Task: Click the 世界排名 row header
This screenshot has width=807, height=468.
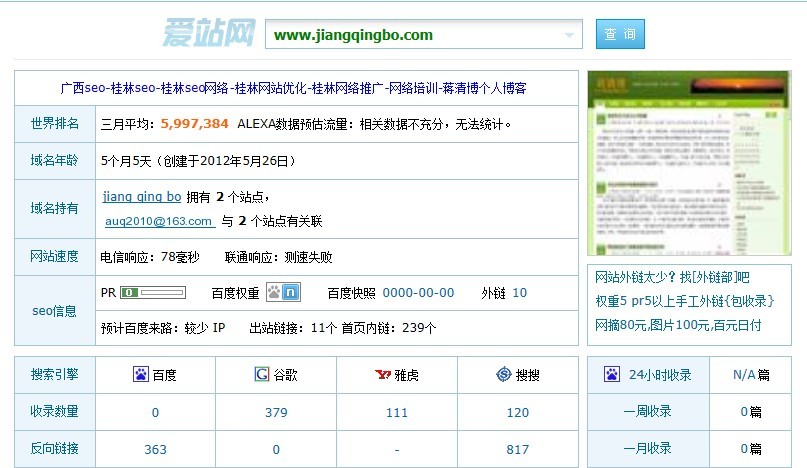Action: pos(55,124)
